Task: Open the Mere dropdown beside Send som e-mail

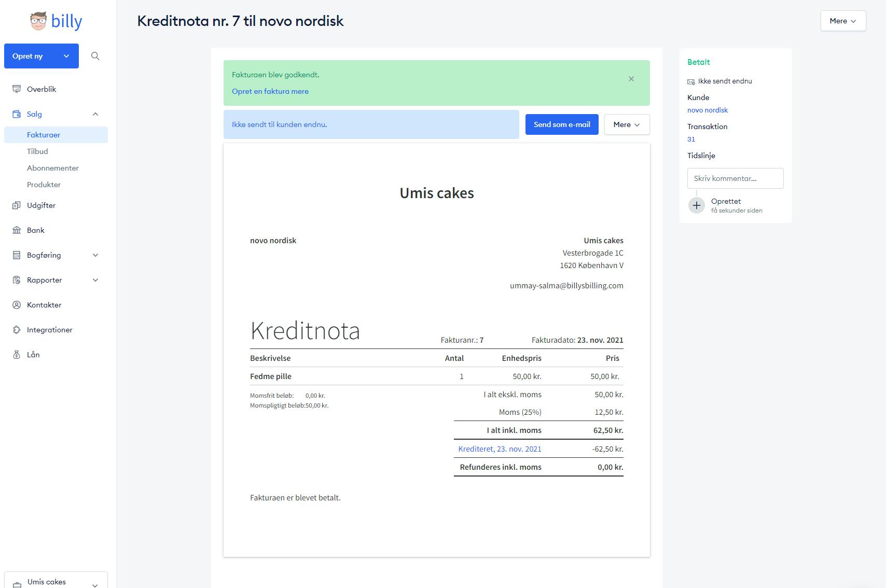Action: (627, 124)
